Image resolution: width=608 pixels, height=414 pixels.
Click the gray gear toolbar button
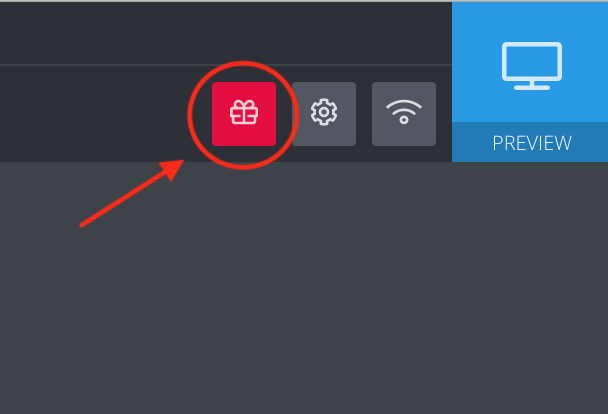pyautogui.click(x=324, y=114)
